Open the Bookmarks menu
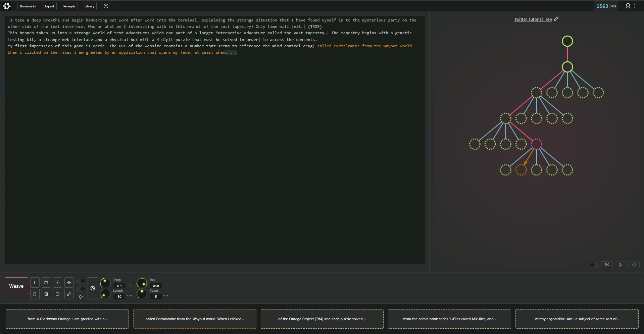The width and height of the screenshot is (644, 334). [28, 6]
